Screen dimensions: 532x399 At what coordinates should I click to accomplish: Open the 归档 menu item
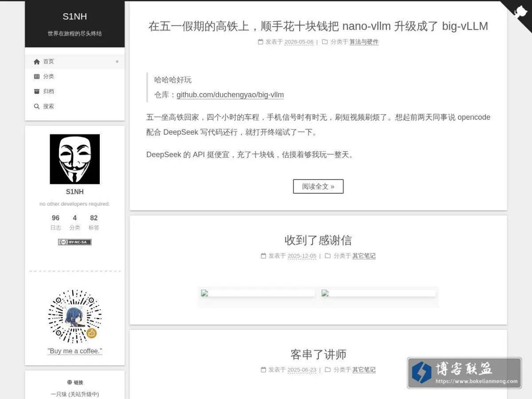[x=74, y=91]
